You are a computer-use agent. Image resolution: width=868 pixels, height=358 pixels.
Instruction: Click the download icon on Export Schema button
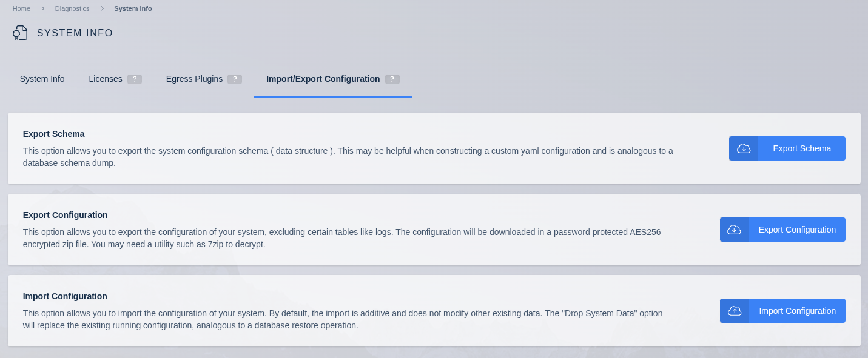point(744,148)
